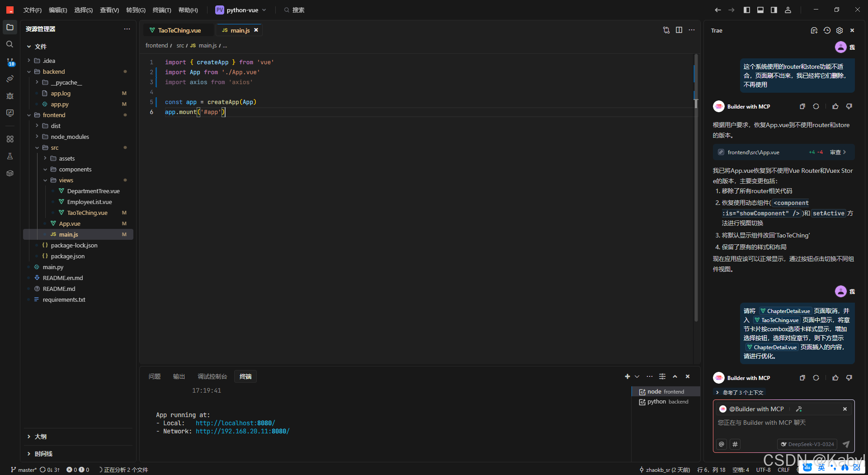This screenshot has height=475, width=868.
Task: Open the Run and Debug bug icon
Action: pos(10,96)
